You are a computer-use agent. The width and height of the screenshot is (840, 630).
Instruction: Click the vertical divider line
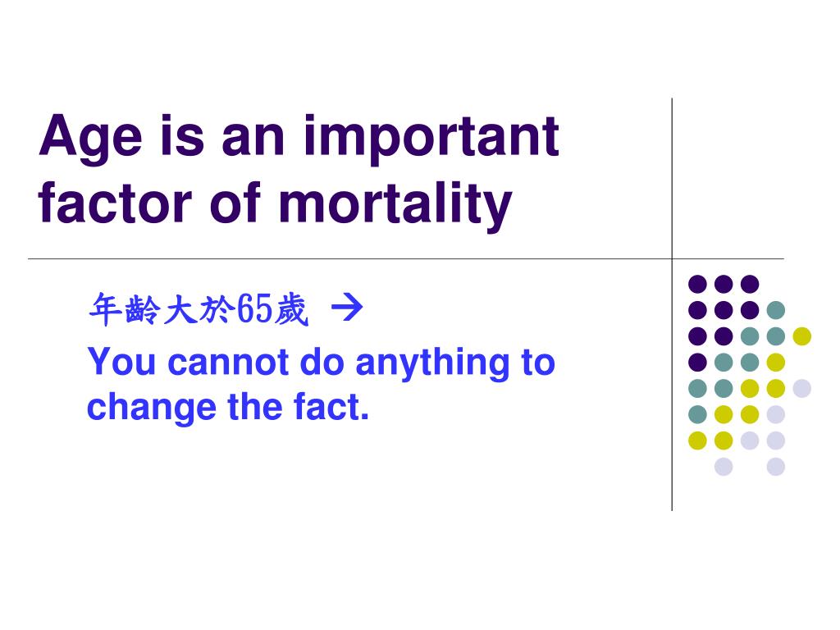pyautogui.click(x=672, y=304)
